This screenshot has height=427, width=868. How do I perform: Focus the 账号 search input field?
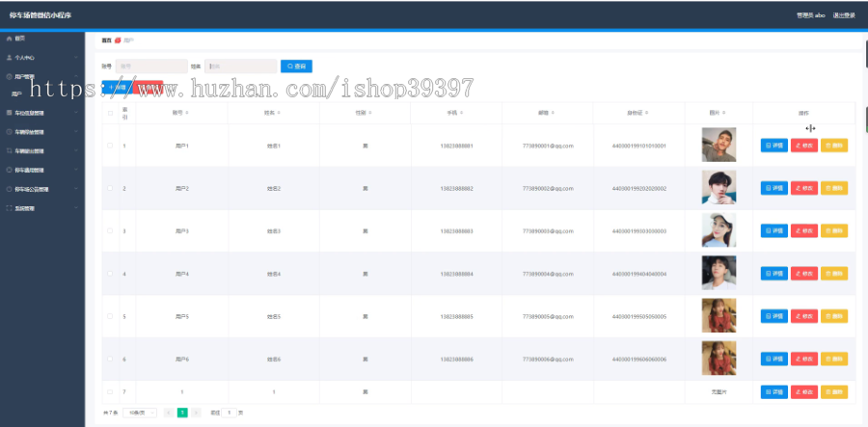click(152, 67)
